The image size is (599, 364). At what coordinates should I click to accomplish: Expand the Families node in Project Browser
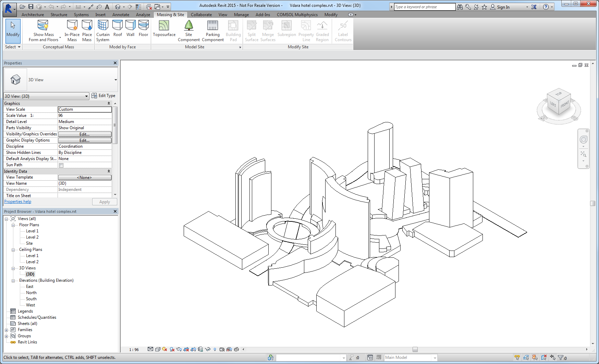7,330
